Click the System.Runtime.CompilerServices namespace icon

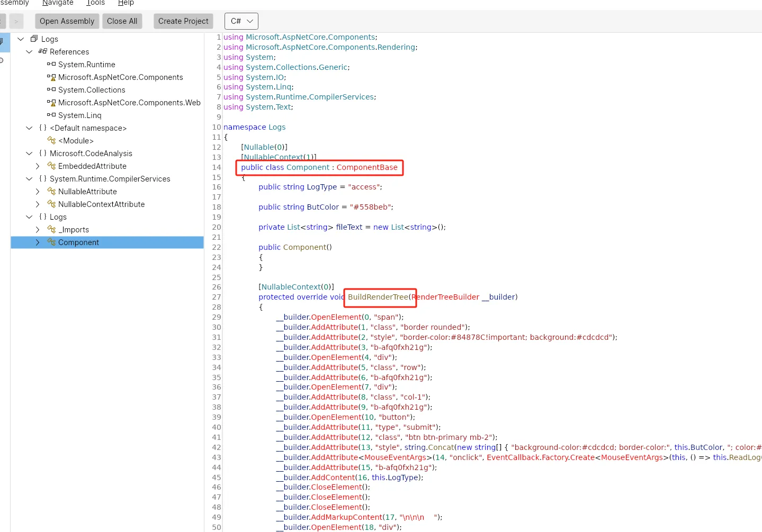pos(43,178)
